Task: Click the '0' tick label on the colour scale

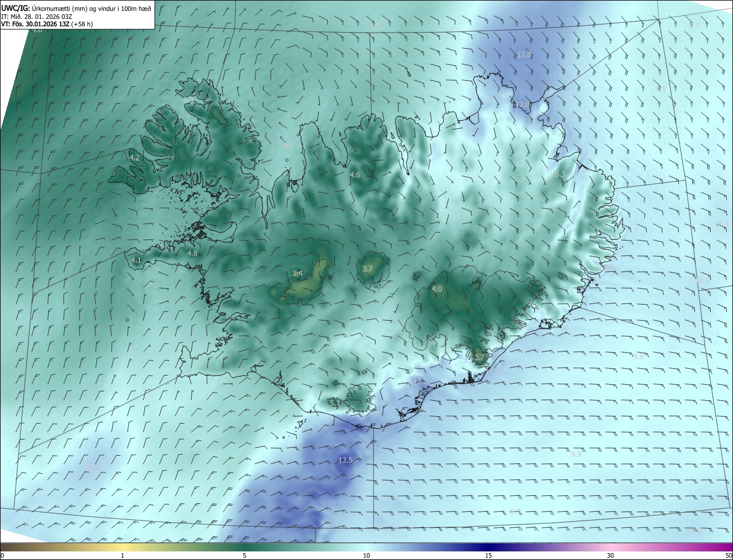Action: pos(2,555)
